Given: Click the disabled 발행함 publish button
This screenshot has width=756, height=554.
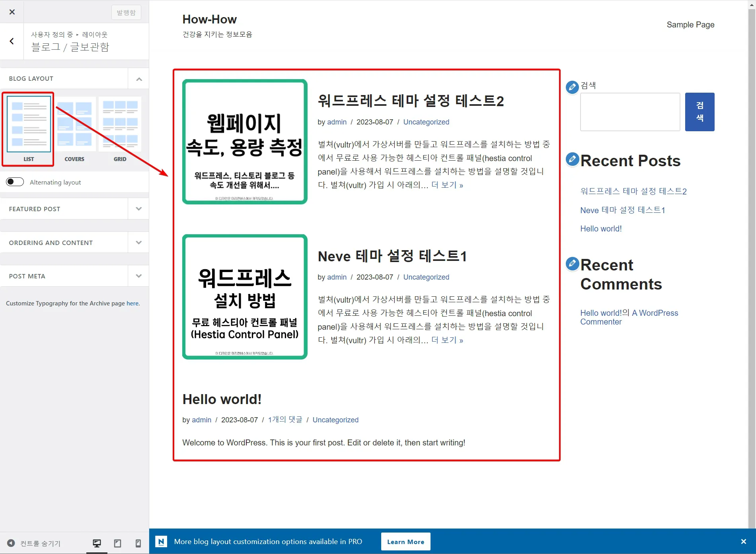Looking at the screenshot, I should point(126,12).
